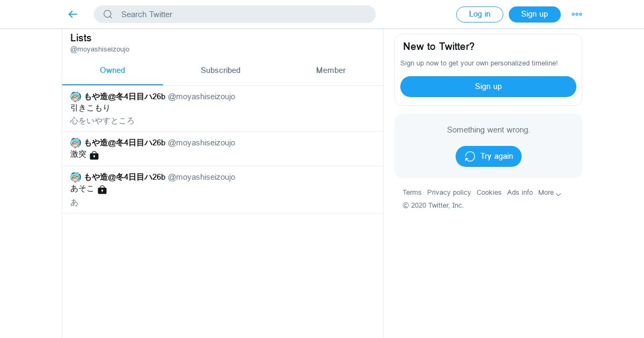The width and height of the screenshot is (644, 338).
Task: Select the Owned tab
Action: [112, 70]
